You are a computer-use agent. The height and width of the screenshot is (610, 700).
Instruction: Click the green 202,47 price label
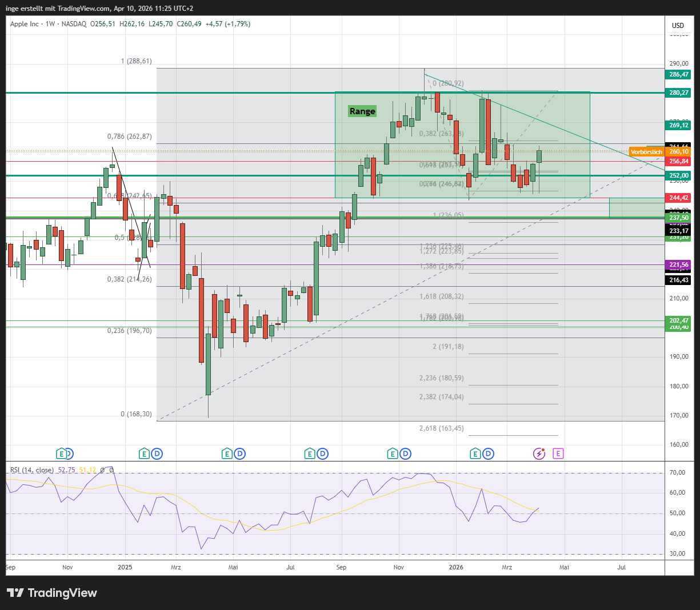pyautogui.click(x=679, y=320)
